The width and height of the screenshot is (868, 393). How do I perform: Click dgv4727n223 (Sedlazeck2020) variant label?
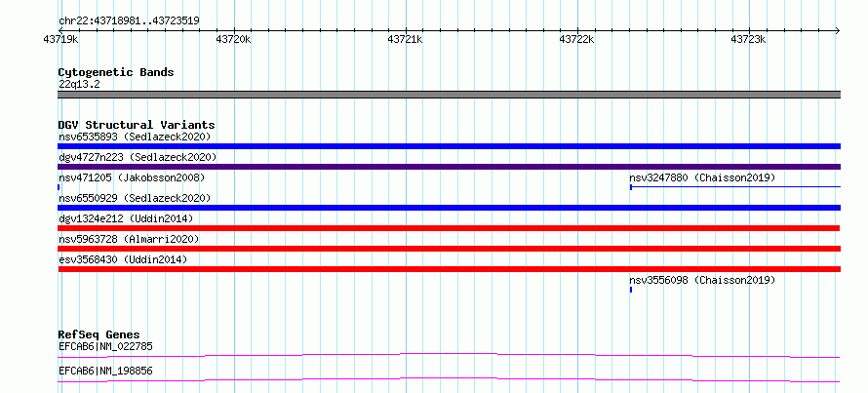138,157
